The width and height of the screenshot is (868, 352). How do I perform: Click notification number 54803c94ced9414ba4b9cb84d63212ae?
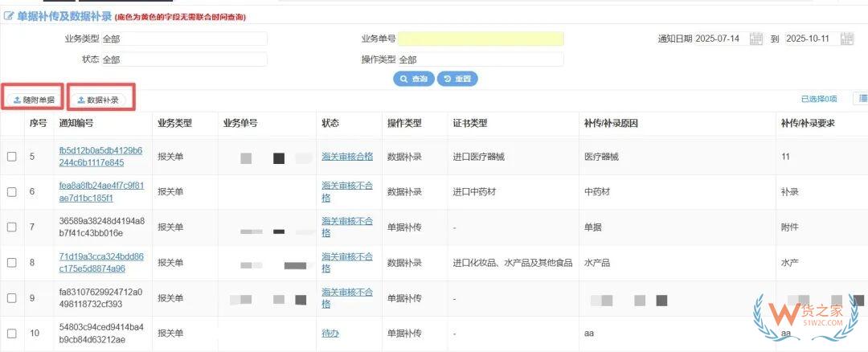coord(102,334)
